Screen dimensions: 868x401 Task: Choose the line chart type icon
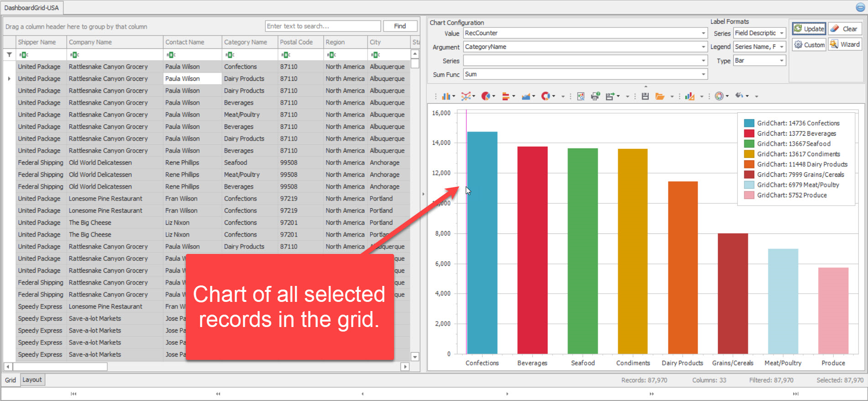[x=466, y=96]
